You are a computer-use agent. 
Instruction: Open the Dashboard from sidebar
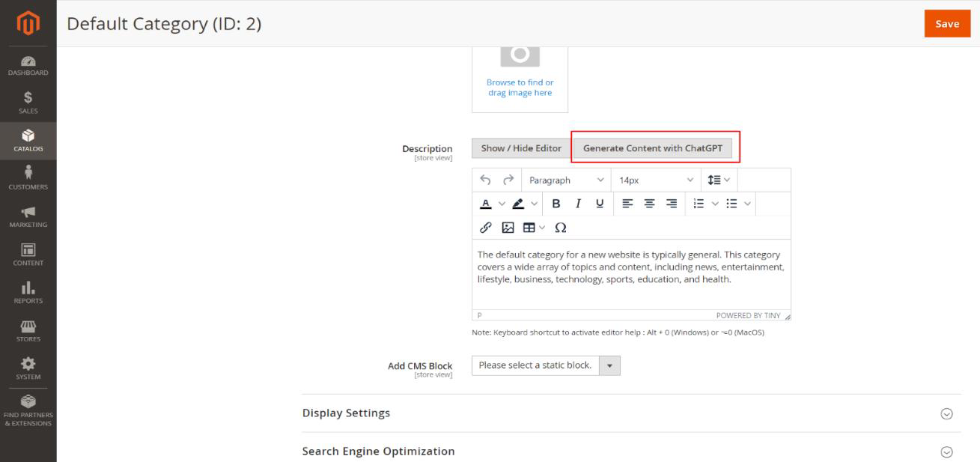pyautogui.click(x=28, y=66)
